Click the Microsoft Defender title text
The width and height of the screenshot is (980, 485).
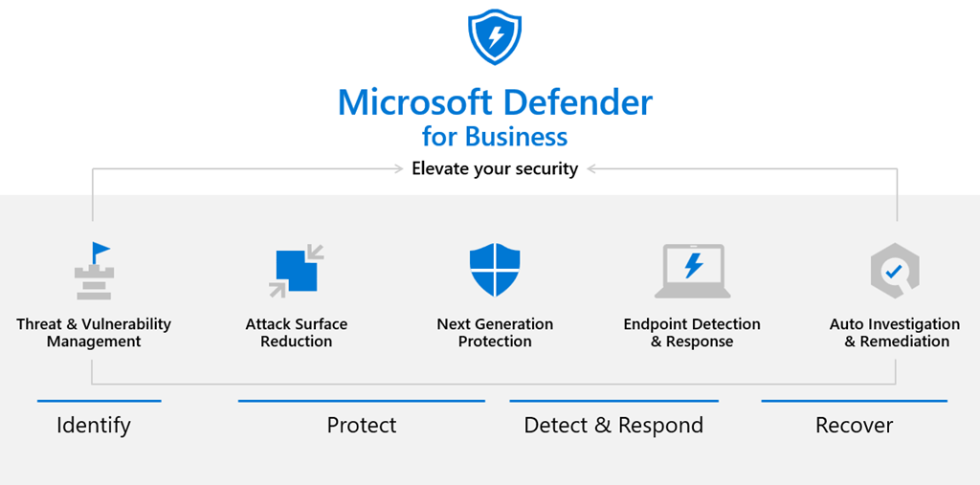click(x=495, y=103)
